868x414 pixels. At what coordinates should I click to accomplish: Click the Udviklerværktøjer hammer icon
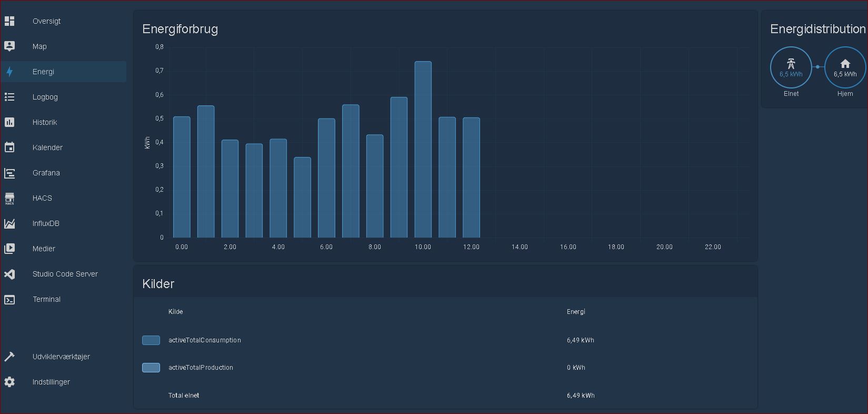click(9, 357)
